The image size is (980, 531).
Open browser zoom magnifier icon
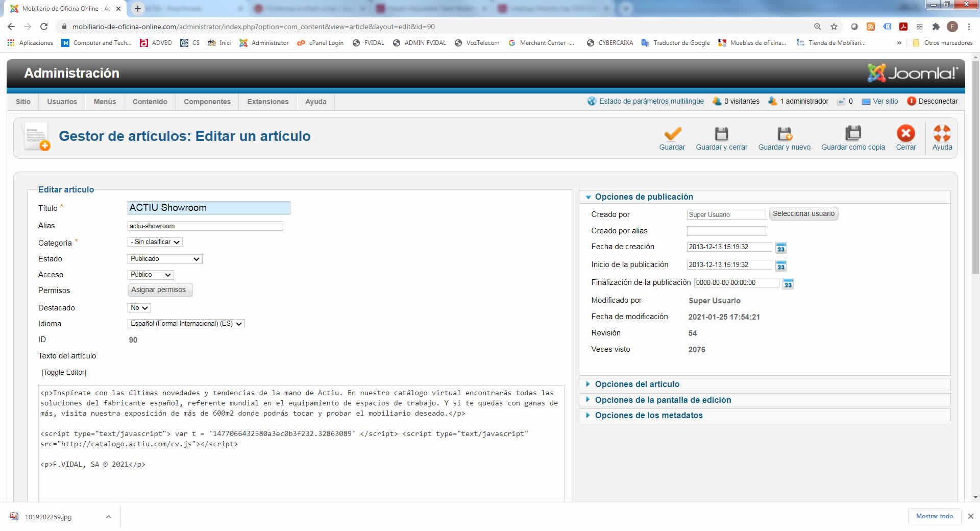817,27
